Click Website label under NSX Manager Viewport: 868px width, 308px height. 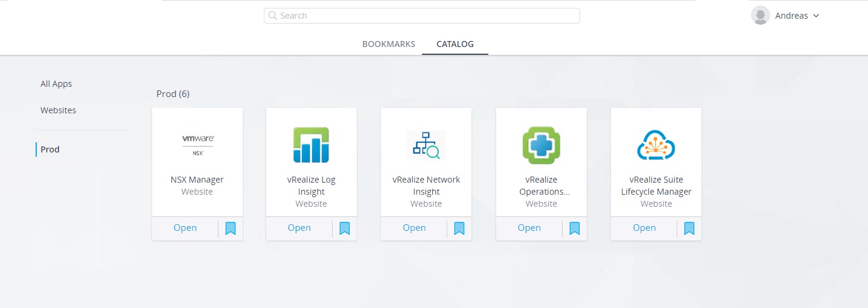tap(197, 192)
